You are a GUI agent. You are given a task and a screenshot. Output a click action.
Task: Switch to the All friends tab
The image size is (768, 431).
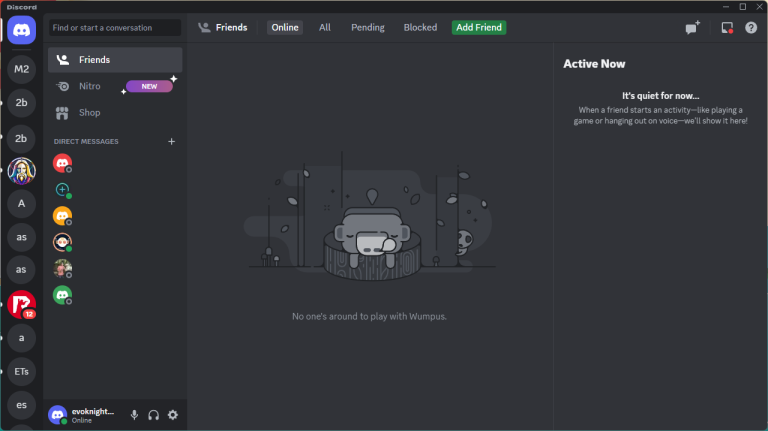(x=325, y=27)
